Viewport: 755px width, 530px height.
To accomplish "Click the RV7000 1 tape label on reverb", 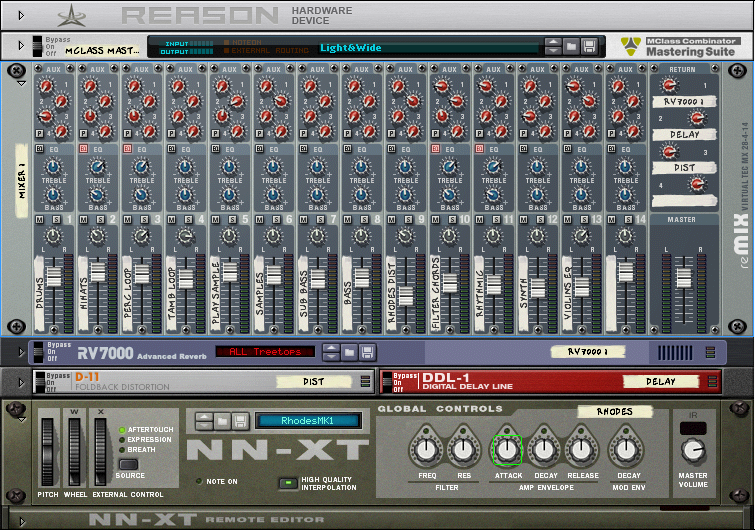I will coord(588,352).
